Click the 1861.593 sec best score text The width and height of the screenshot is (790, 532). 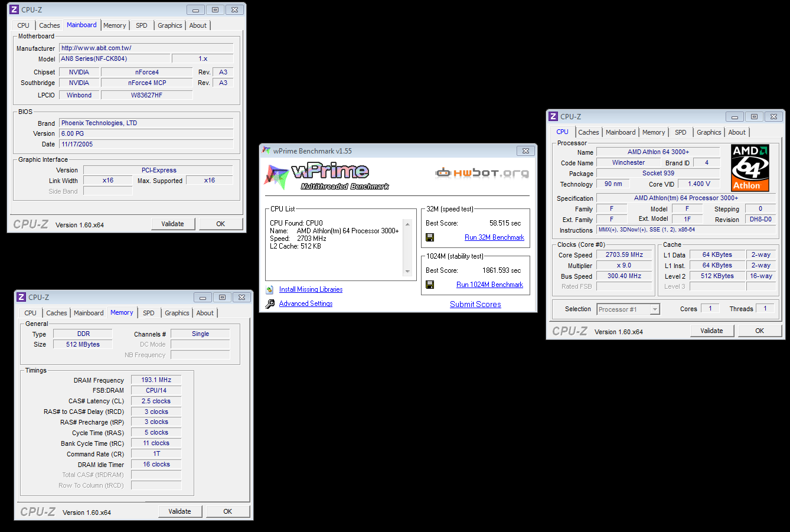[x=501, y=270]
